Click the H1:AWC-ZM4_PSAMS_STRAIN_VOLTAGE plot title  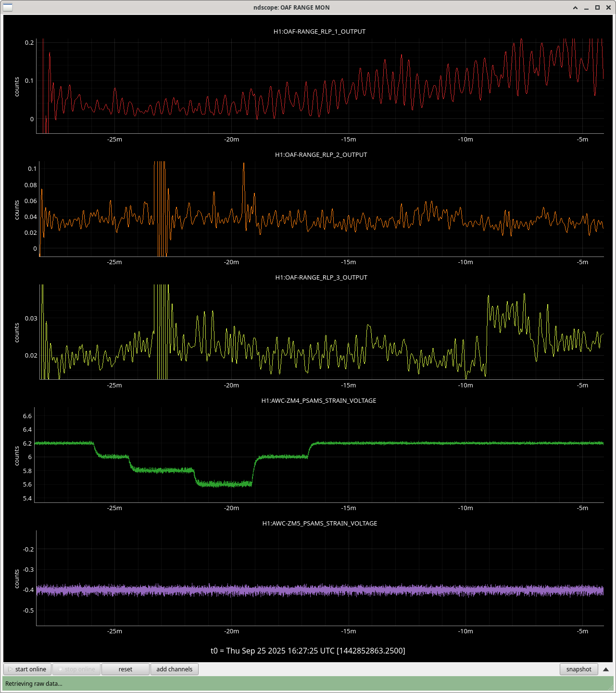click(x=319, y=401)
